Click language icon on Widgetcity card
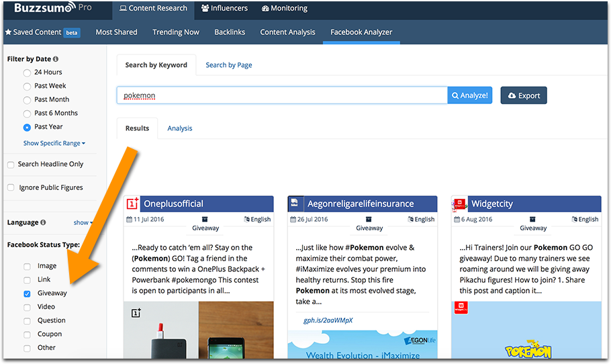Screen dimensions: 611x364 [575, 220]
